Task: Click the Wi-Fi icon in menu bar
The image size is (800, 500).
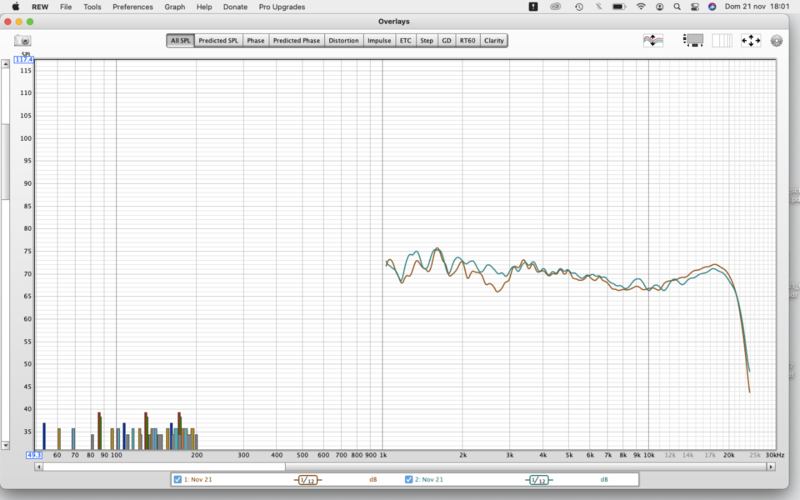Action: coord(641,6)
